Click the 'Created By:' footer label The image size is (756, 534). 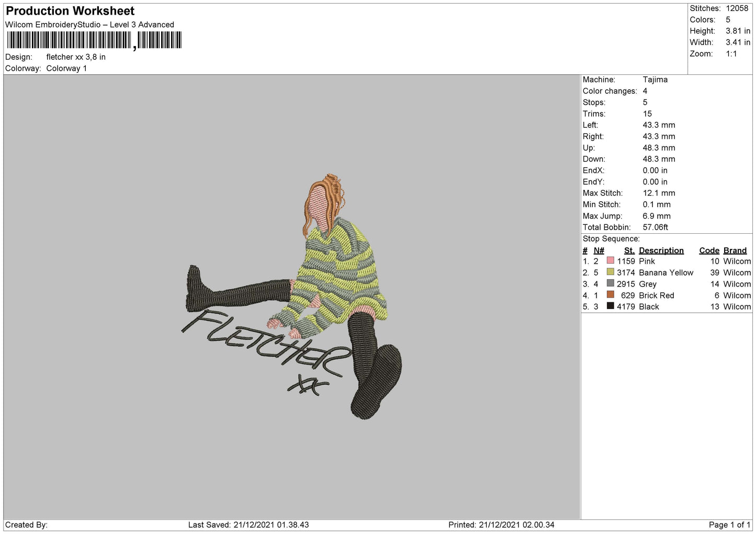(26, 525)
